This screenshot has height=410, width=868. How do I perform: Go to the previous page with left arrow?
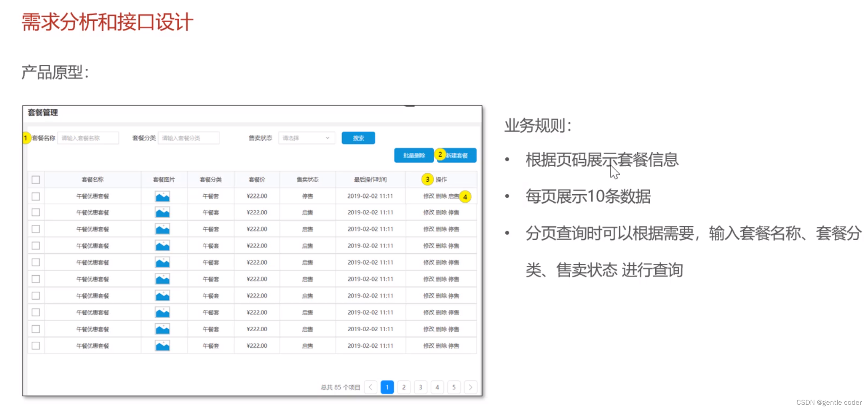coord(371,387)
